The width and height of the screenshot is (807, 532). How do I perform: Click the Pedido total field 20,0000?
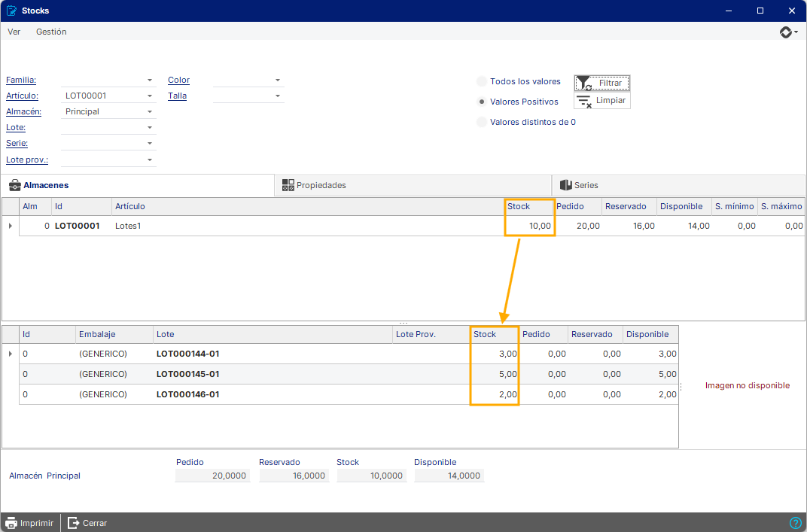(212, 476)
